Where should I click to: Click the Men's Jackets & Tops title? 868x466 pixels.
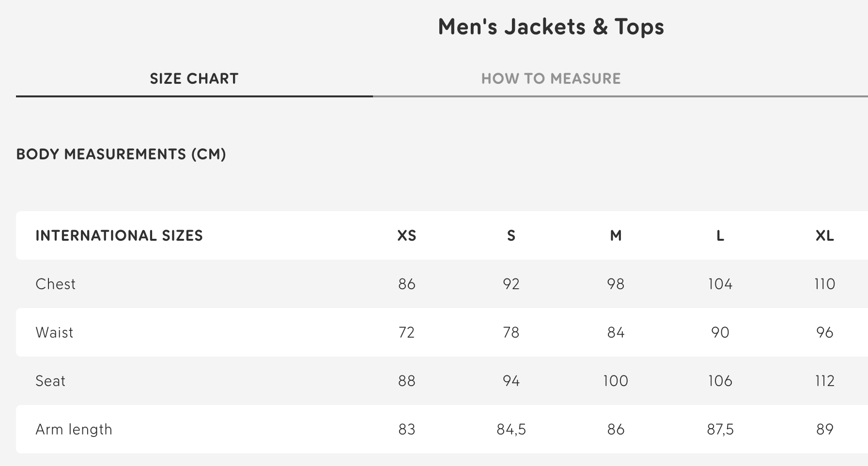551,27
